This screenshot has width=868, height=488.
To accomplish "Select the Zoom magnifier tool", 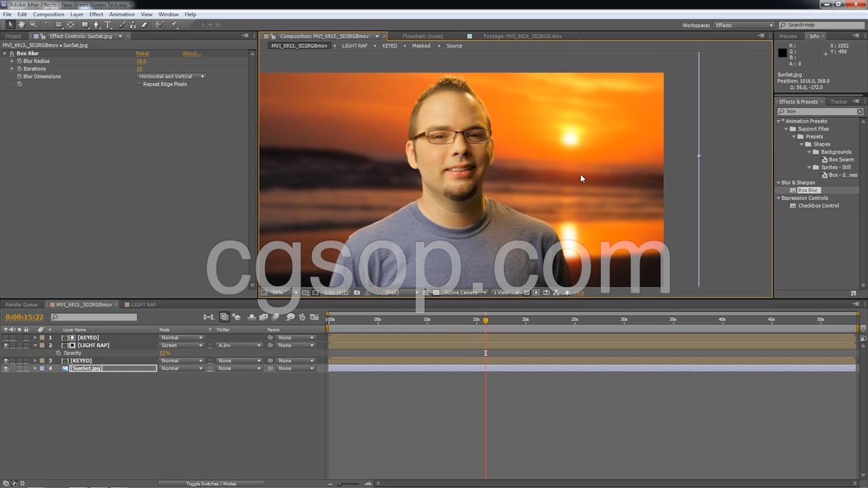I will pos(33,25).
